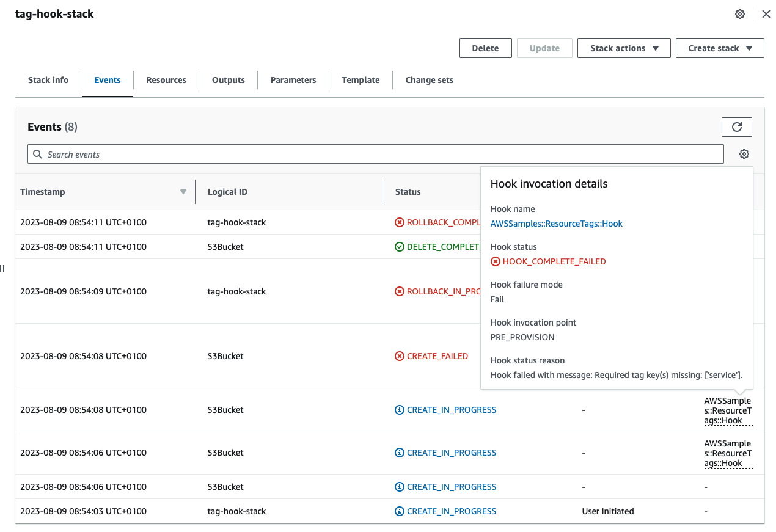
Task: Open the Outputs tab
Action: (x=229, y=80)
